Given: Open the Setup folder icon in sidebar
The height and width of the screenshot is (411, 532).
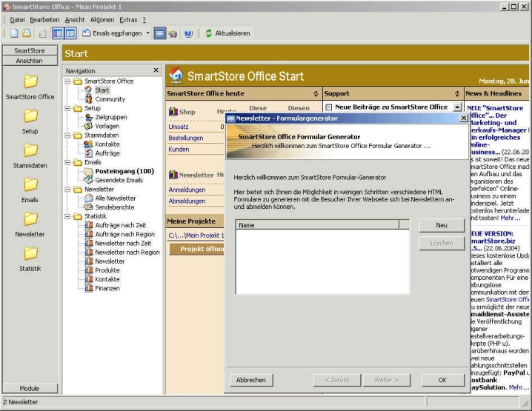Looking at the screenshot, I should point(30,116).
